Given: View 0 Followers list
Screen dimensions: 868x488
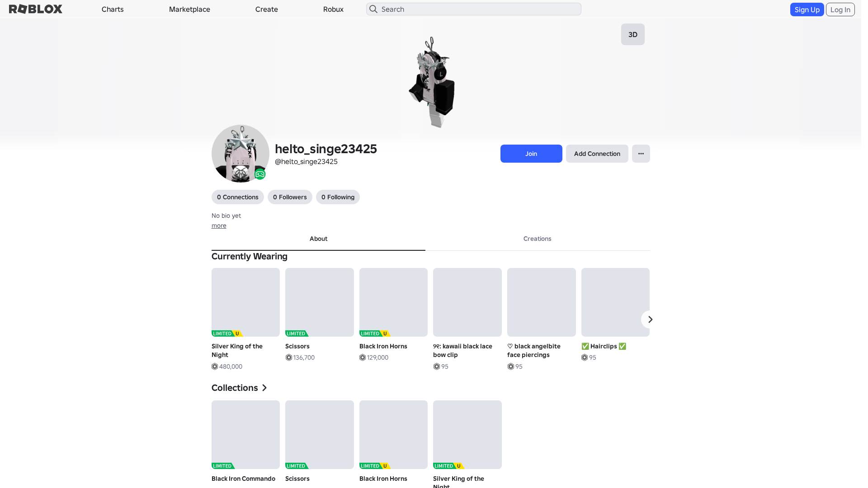Looking at the screenshot, I should tap(290, 197).
